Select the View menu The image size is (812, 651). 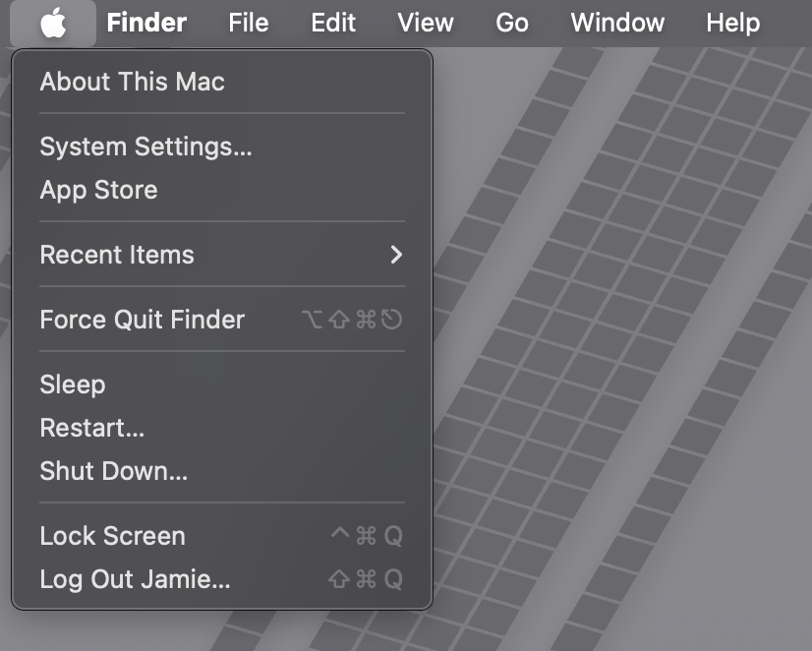(425, 23)
